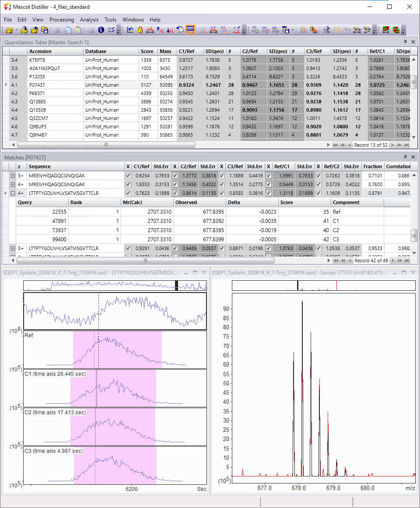Go to first record in Matches navigator
The image size is (420, 508).
[x=336, y=261]
